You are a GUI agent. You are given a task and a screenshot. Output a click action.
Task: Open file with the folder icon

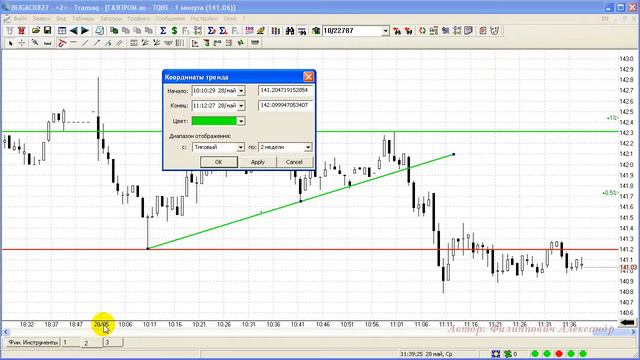36,31
